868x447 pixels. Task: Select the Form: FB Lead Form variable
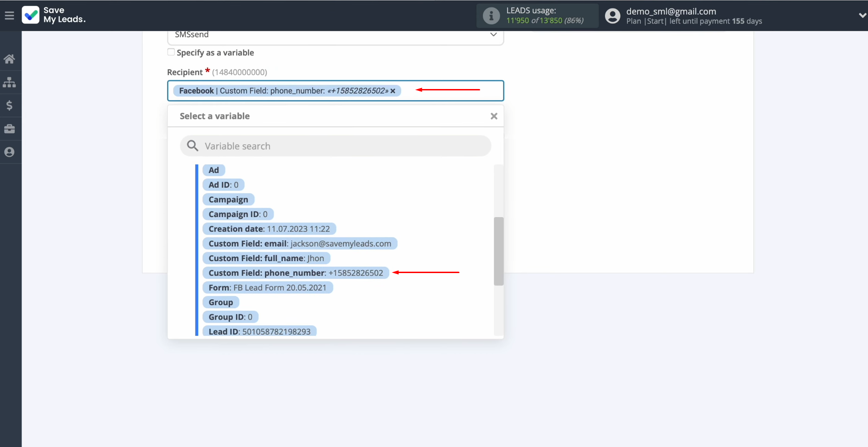tap(268, 288)
